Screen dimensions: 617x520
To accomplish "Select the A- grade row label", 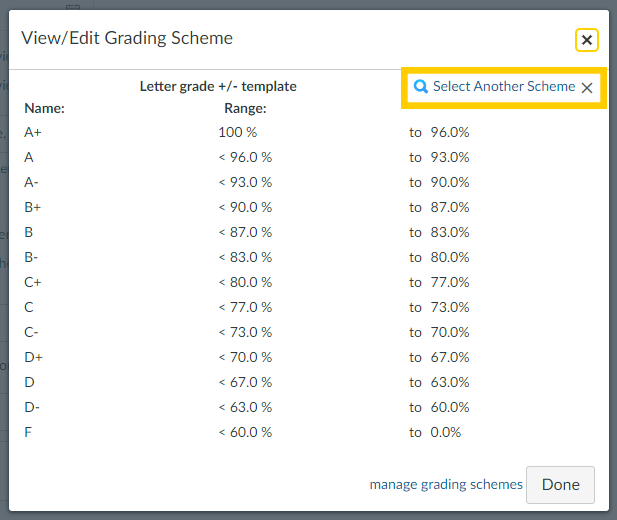I will (x=33, y=182).
